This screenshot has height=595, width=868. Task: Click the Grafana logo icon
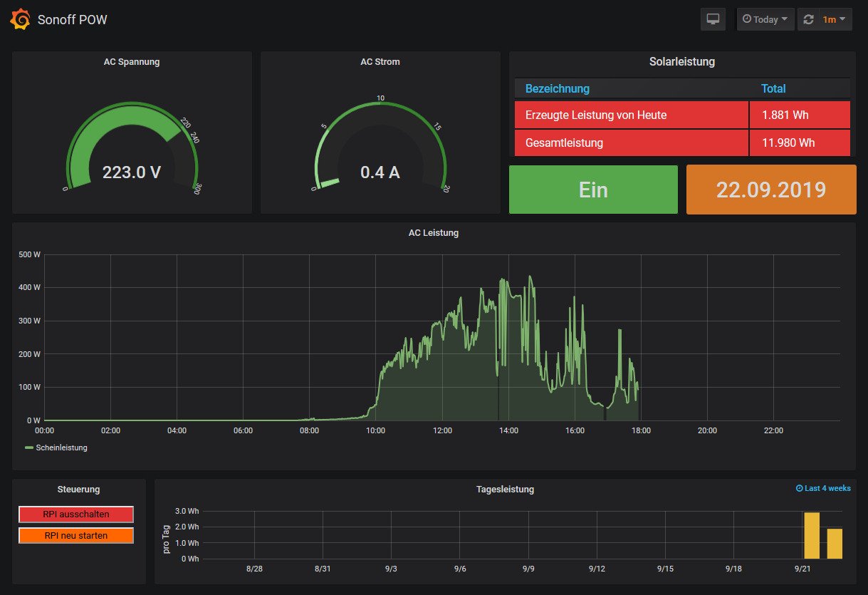coord(20,19)
